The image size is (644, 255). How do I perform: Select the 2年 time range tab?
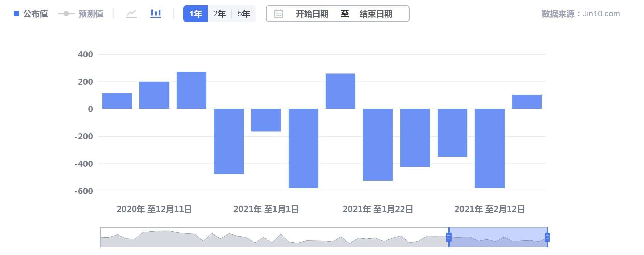point(219,14)
